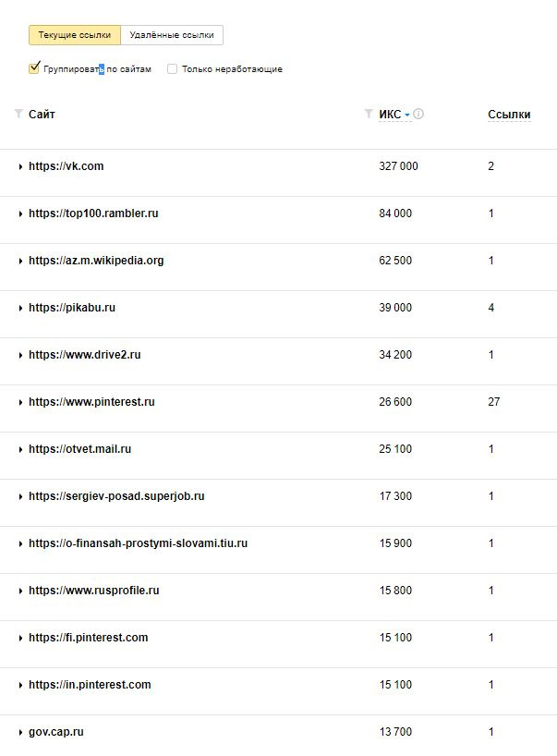Click the Сайт column header text
Image resolution: width=557 pixels, height=756 pixels.
click(42, 115)
